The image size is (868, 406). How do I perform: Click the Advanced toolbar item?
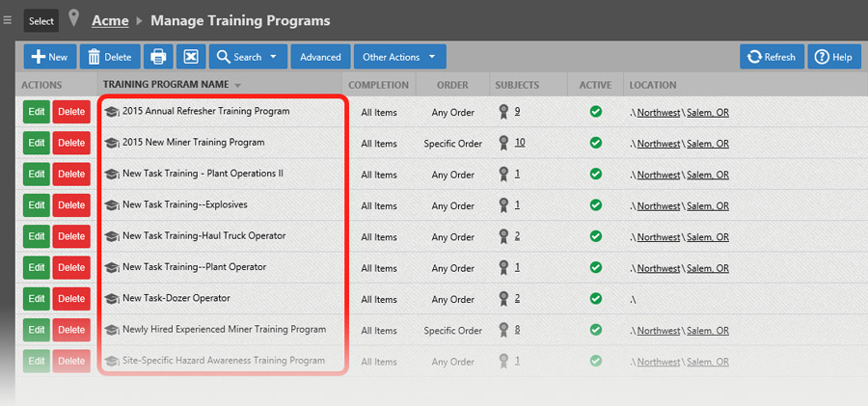tap(320, 57)
